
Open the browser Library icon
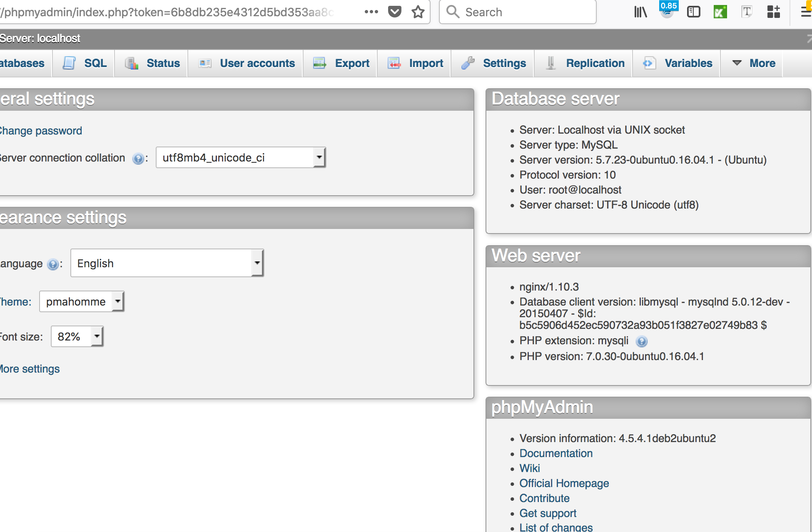[640, 12]
